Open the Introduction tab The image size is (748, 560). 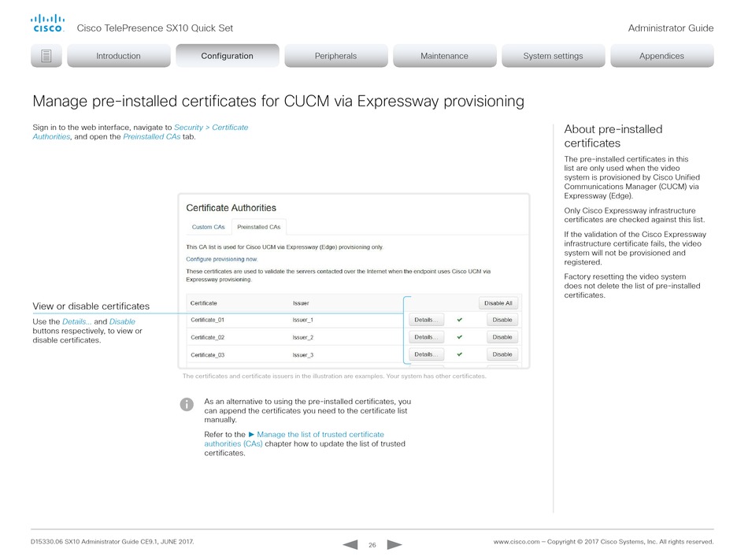(118, 56)
